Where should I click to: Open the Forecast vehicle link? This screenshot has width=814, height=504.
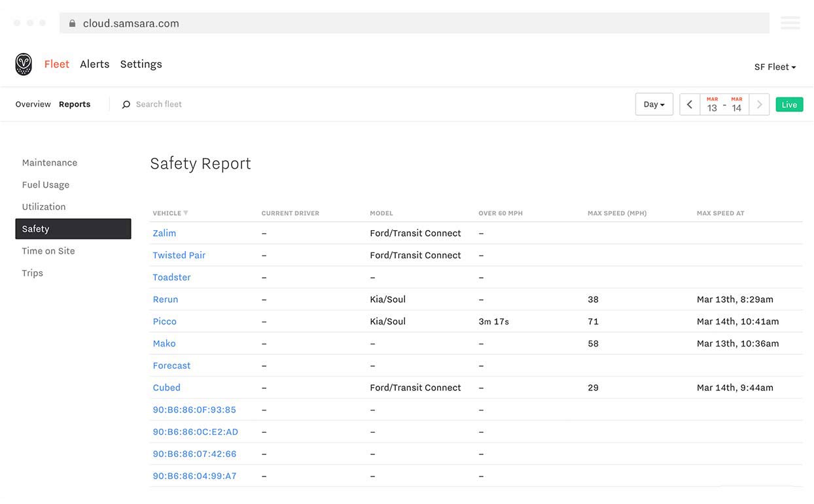point(172,366)
